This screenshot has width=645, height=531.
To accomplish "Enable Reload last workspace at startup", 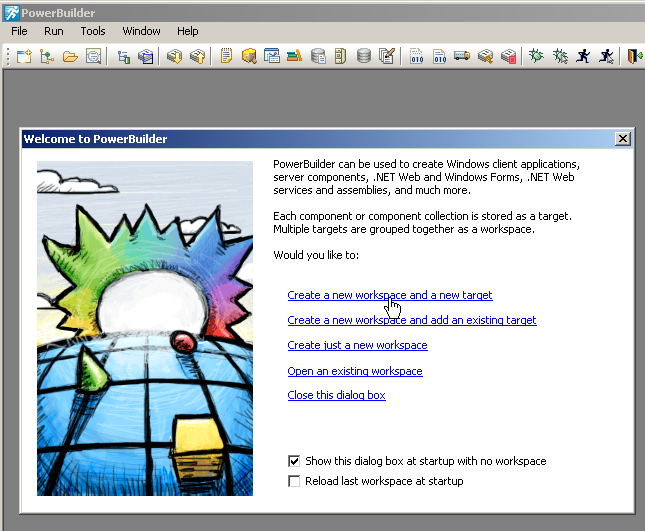I will (x=294, y=481).
